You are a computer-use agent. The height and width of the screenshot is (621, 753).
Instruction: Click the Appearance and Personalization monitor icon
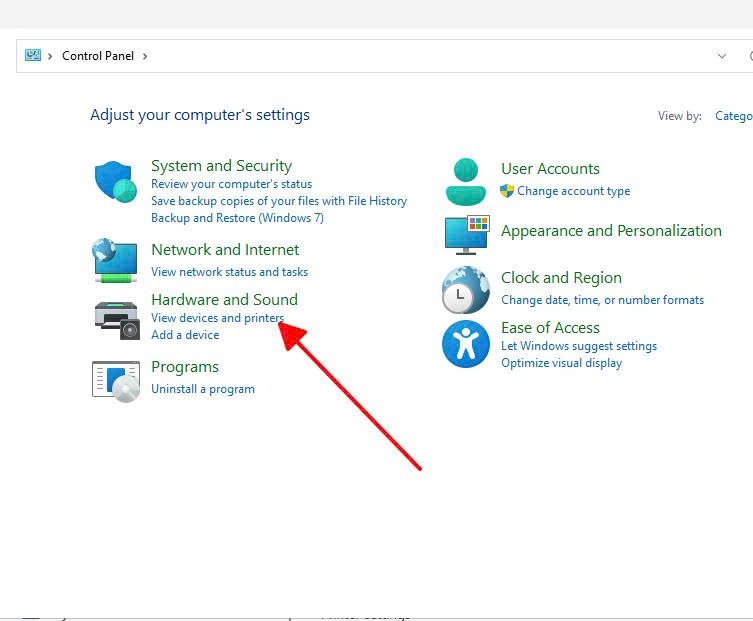pyautogui.click(x=467, y=235)
